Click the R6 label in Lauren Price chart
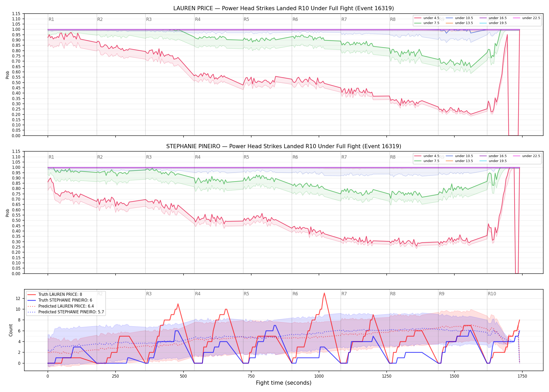 (295, 19)
